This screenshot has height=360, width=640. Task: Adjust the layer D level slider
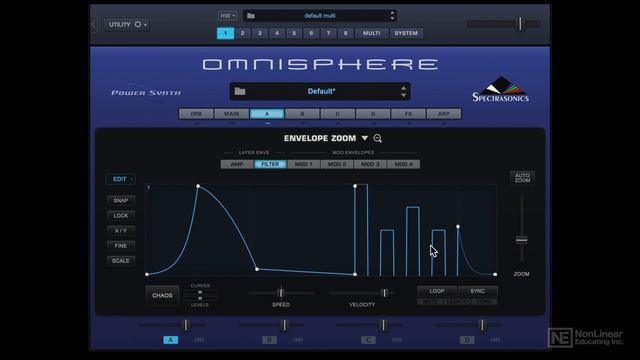pyautogui.click(x=482, y=325)
